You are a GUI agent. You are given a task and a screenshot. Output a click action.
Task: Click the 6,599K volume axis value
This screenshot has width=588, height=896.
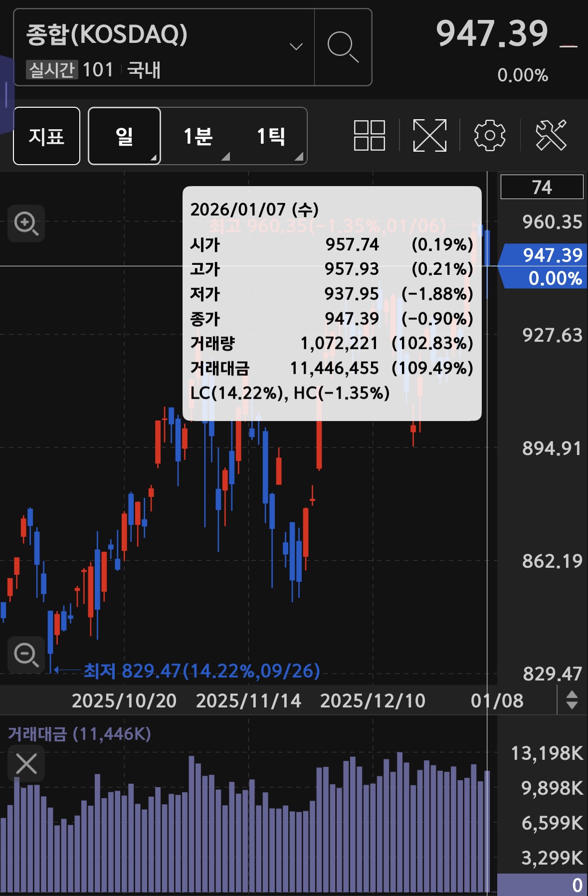pyautogui.click(x=552, y=823)
